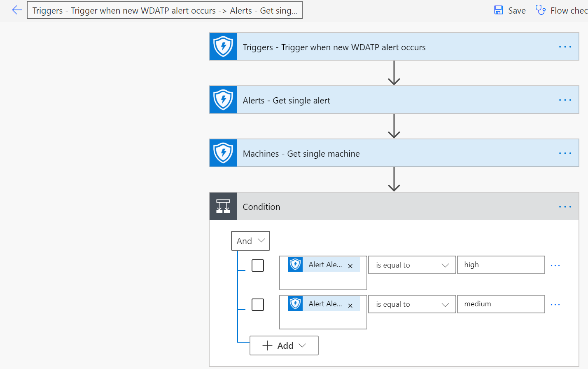Click the shield icon on Machines - Get single machine
Image resolution: width=588 pixels, height=369 pixels.
[223, 153]
